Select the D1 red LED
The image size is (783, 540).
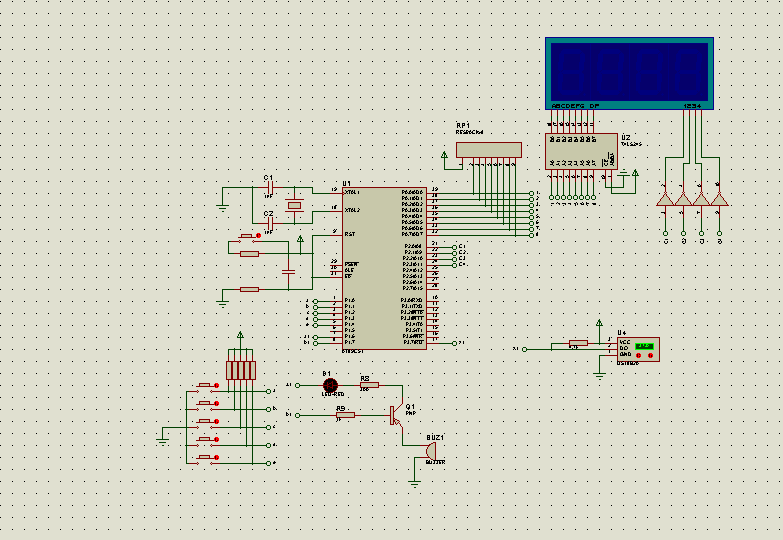coord(330,385)
